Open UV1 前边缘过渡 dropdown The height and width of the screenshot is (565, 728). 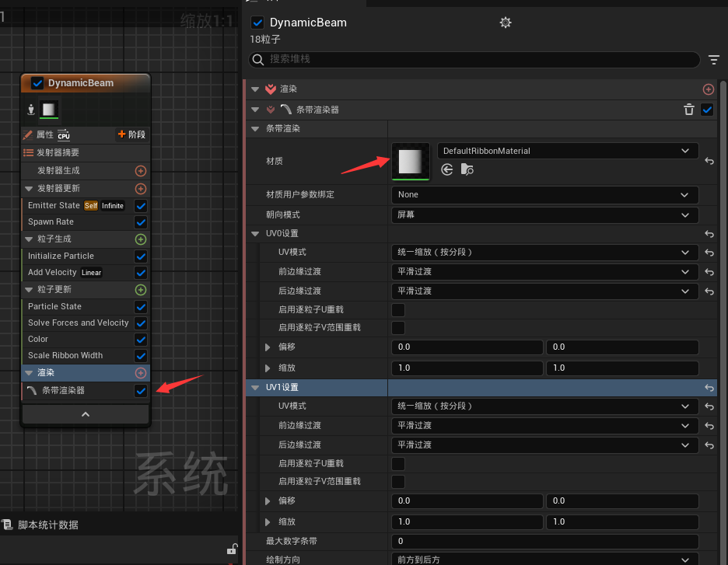(545, 426)
